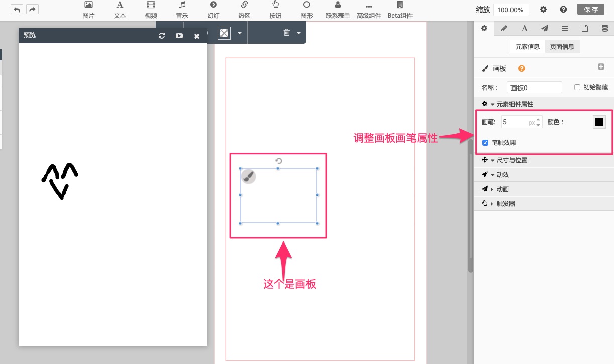Open the black brush color swatch
The width and height of the screenshot is (614, 364).
pyautogui.click(x=599, y=122)
